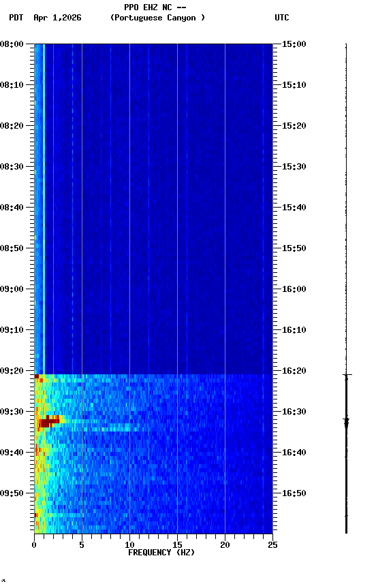This screenshot has width=376, height=588.
Task: Click the PDT timezone label
Action: [16, 18]
